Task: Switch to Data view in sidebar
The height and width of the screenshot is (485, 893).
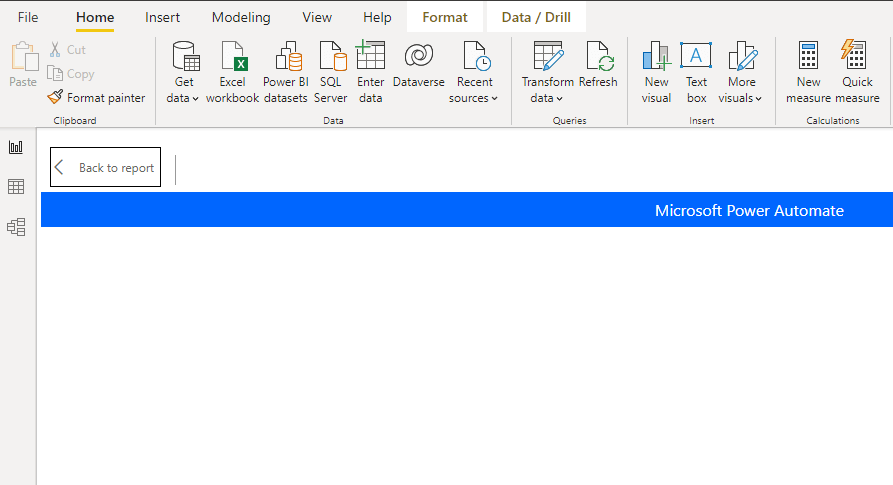Action: pyautogui.click(x=16, y=187)
